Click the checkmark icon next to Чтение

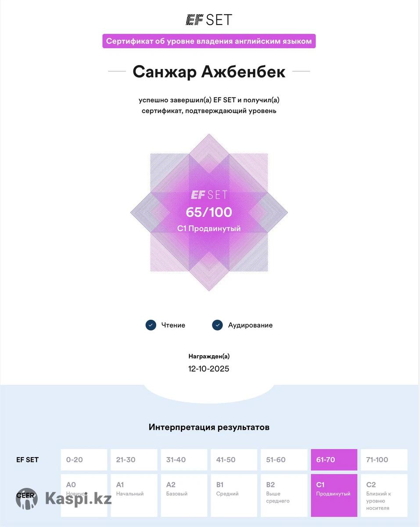click(x=151, y=325)
